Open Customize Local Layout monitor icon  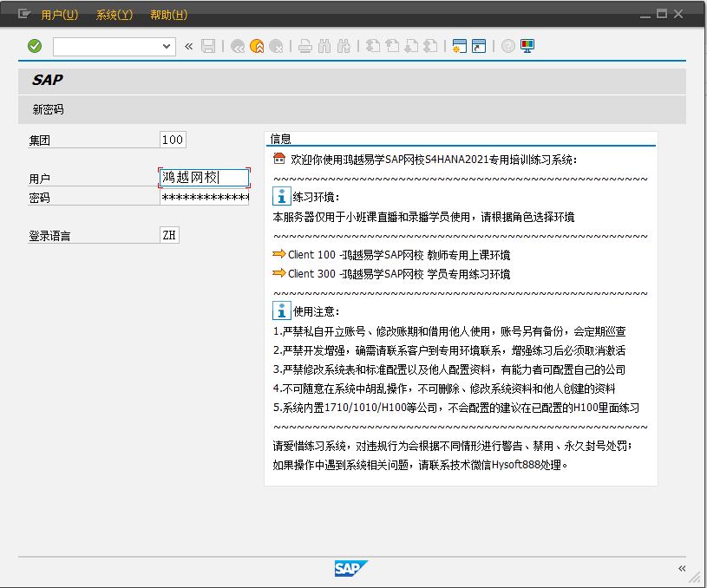coord(527,46)
